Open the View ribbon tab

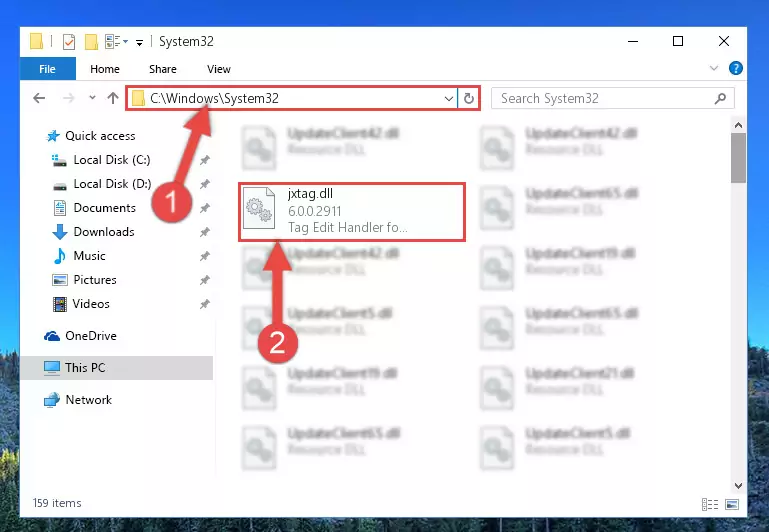(x=219, y=69)
